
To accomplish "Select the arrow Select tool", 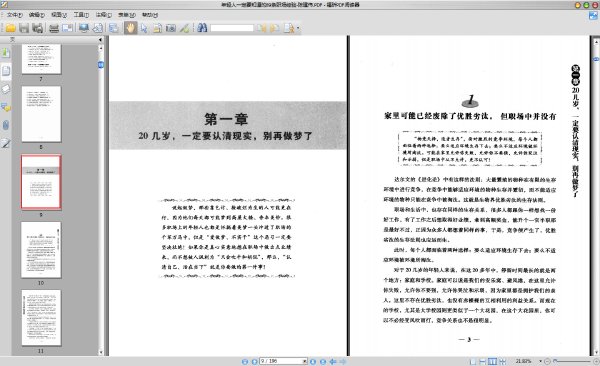I will click(x=144, y=28).
